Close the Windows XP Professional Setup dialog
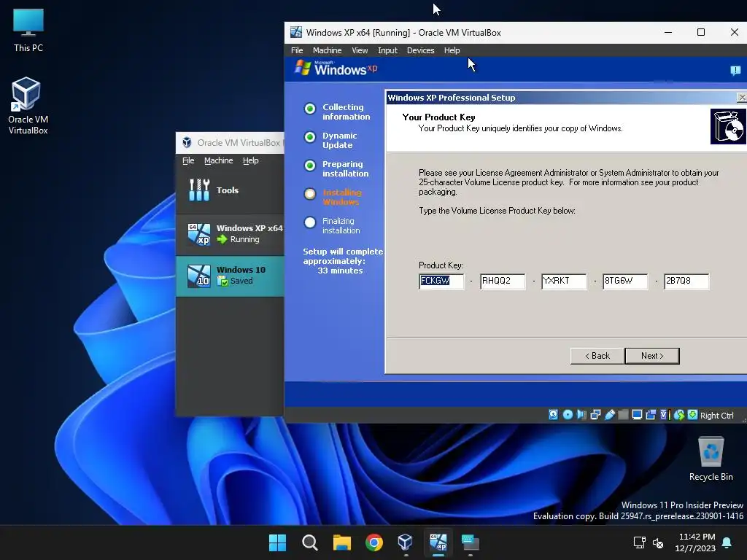The height and width of the screenshot is (560, 747). click(742, 98)
